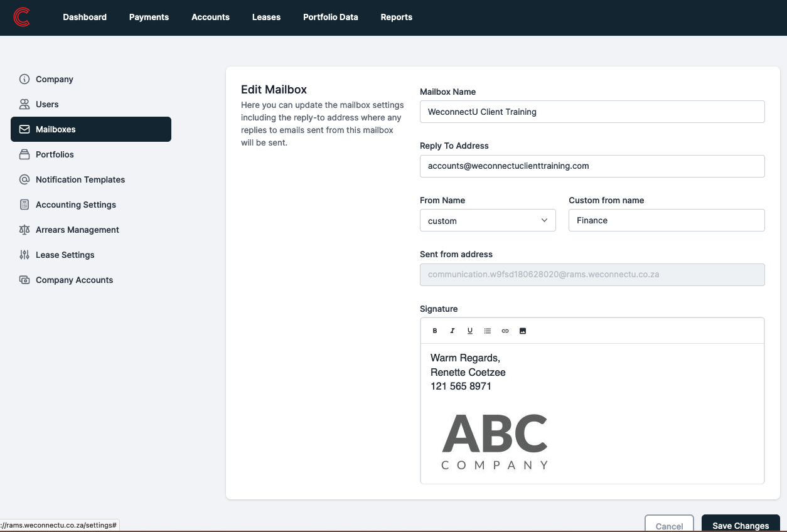Screen dimensions: 787x532
Task: Click the ABC Company logo in signature
Action: coord(495,442)
